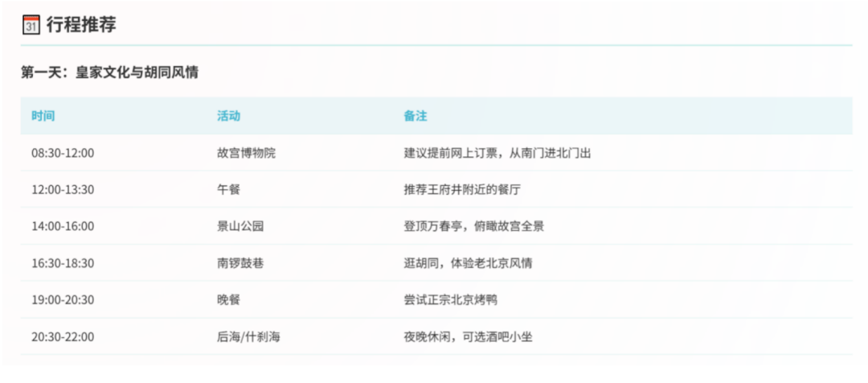
Task: Click the note 建议提前网上订票，从南门进北门出
Action: tap(497, 153)
